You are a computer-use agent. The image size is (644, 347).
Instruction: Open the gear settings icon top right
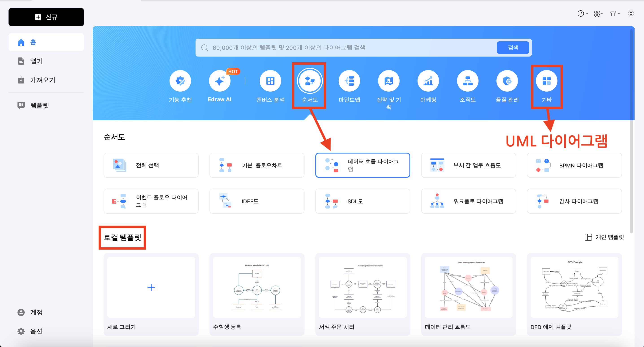631,13
